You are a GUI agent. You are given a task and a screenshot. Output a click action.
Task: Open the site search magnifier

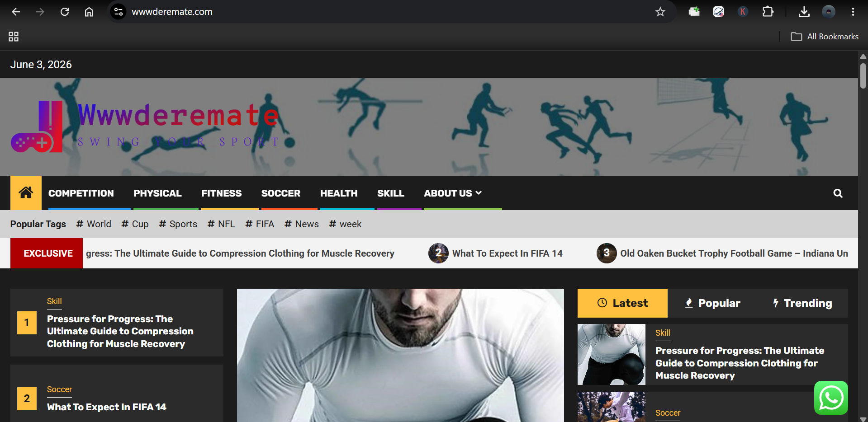click(838, 193)
